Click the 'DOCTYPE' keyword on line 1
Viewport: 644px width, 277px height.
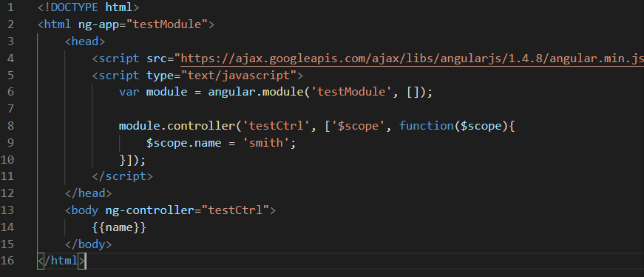pyautogui.click(x=75, y=7)
